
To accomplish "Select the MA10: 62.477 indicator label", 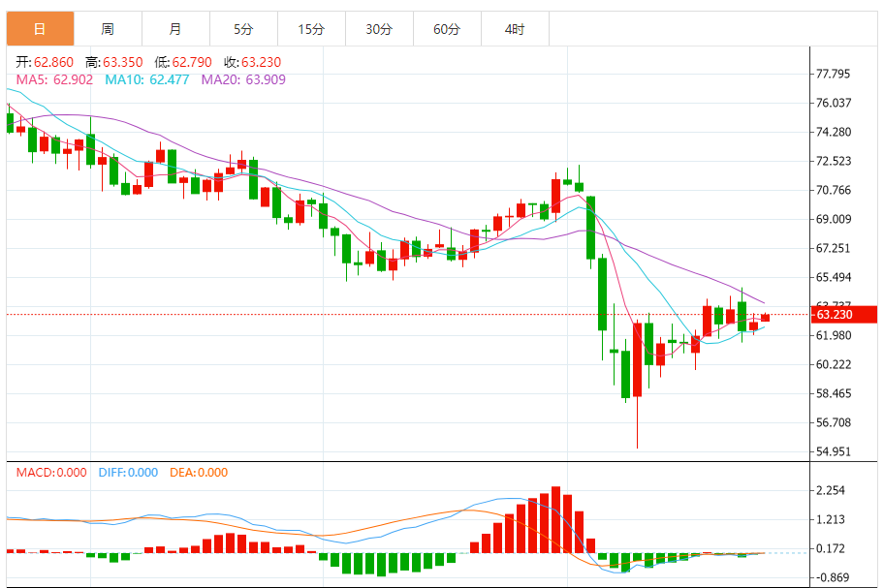I will point(147,79).
